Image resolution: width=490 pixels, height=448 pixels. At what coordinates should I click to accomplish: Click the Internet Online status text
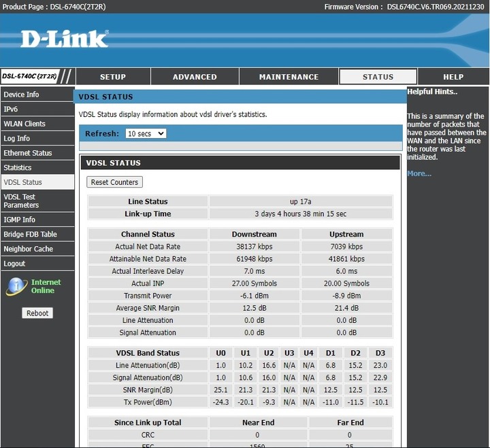click(46, 286)
